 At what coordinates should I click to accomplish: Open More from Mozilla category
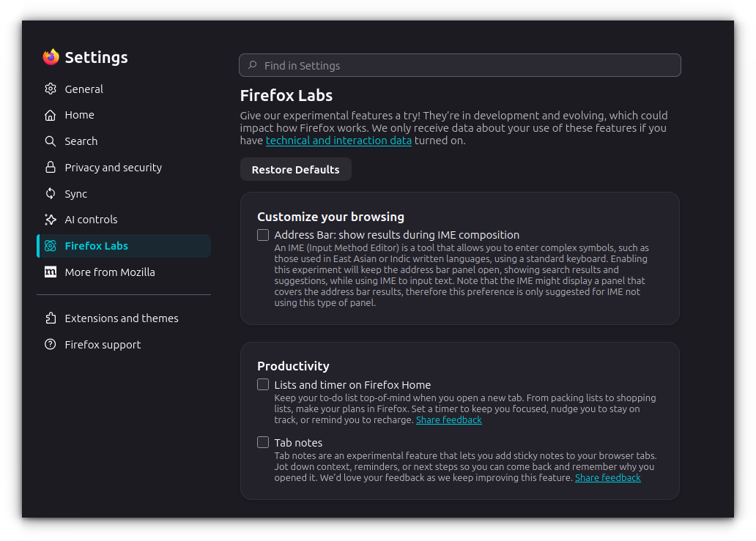coord(123,272)
